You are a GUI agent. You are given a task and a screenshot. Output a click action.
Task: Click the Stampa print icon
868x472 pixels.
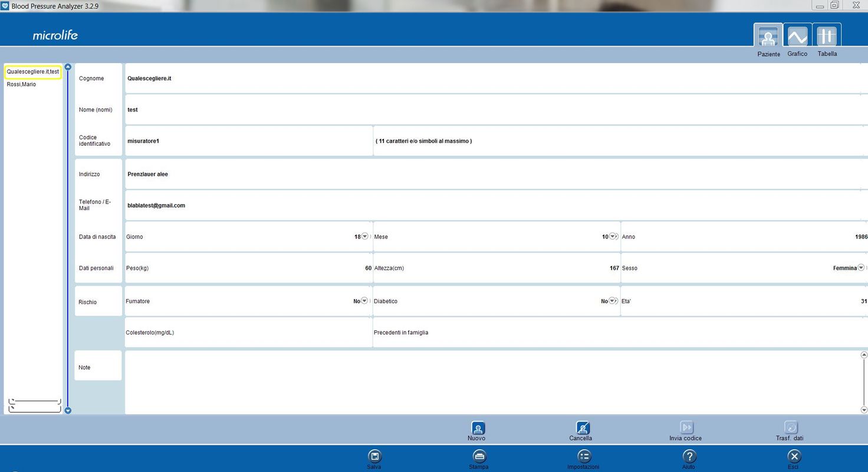point(479,456)
